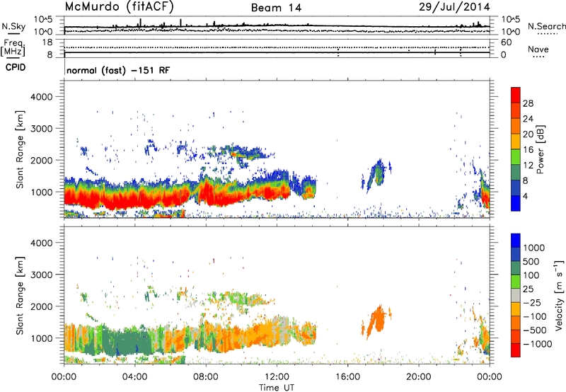Click the 08:00 time axis label

[x=206, y=377]
